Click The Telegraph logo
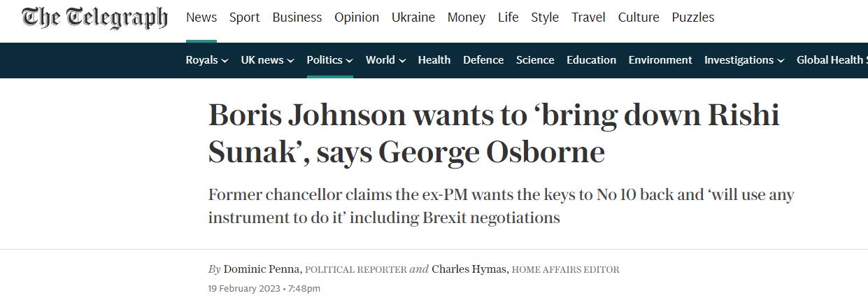 [x=94, y=18]
